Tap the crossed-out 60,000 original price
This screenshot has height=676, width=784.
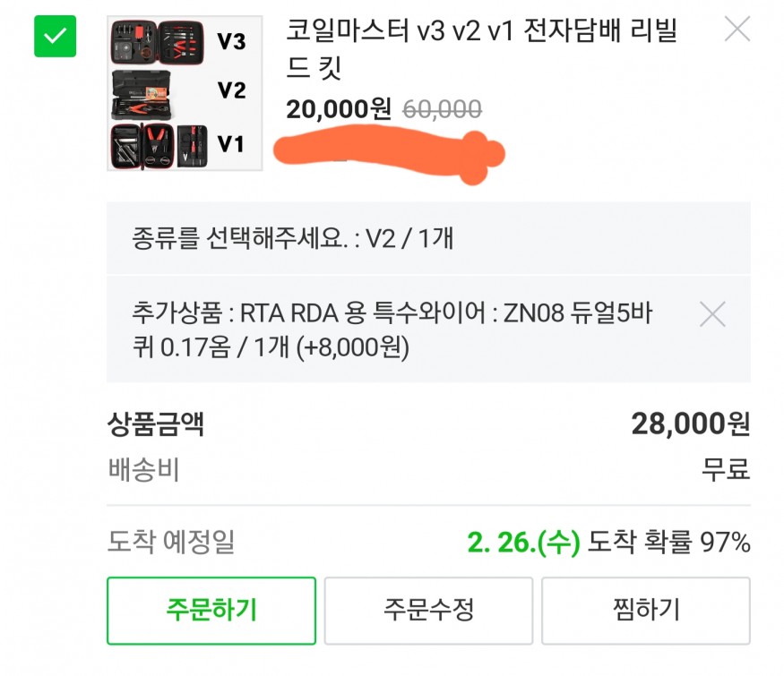(442, 109)
